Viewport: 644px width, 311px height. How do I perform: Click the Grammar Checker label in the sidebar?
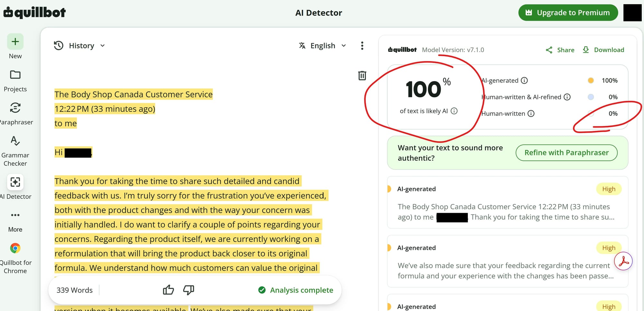click(15, 159)
